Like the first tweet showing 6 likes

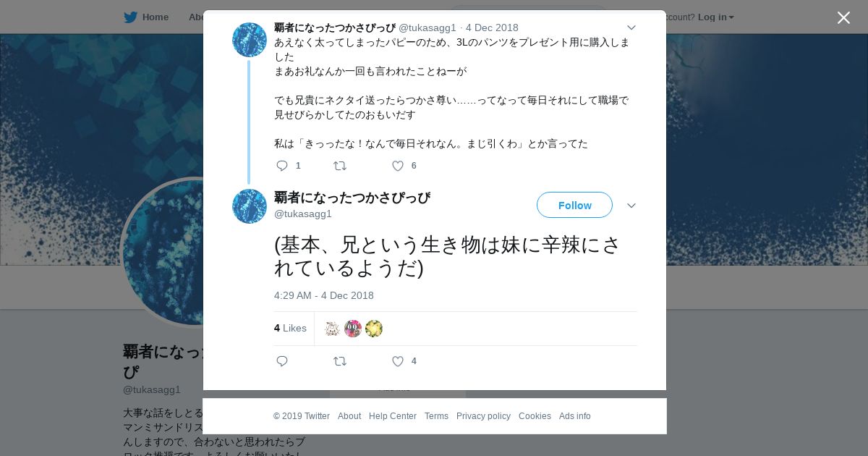point(398,166)
